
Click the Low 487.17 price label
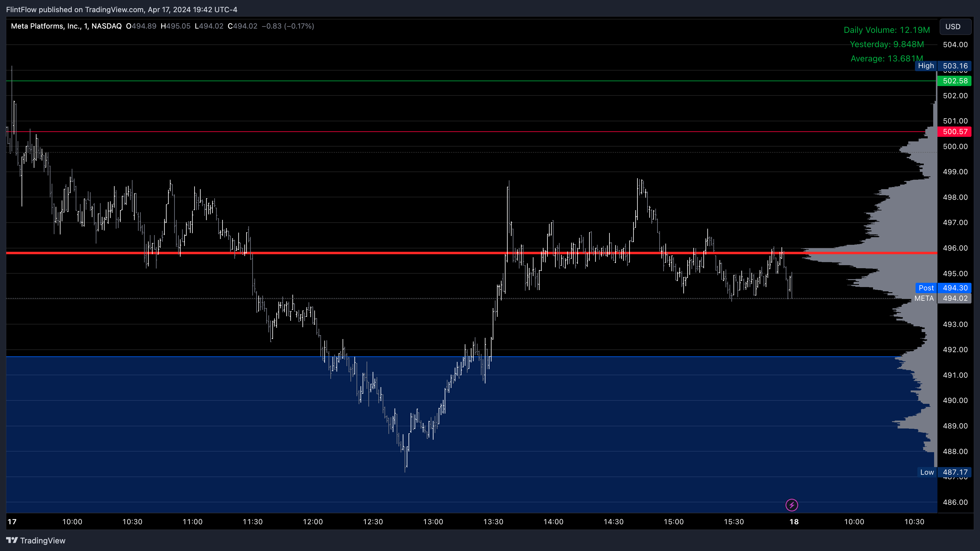[x=944, y=472]
